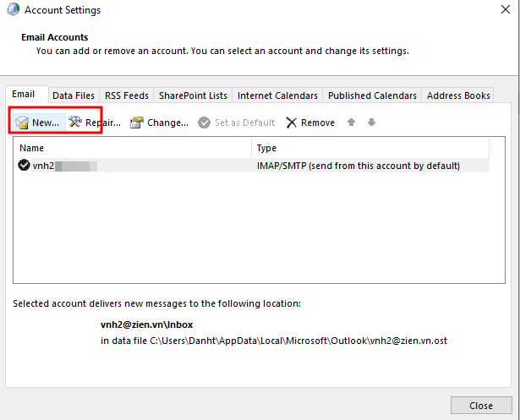Click the Remove X icon
The image size is (520, 420).
coord(292,123)
